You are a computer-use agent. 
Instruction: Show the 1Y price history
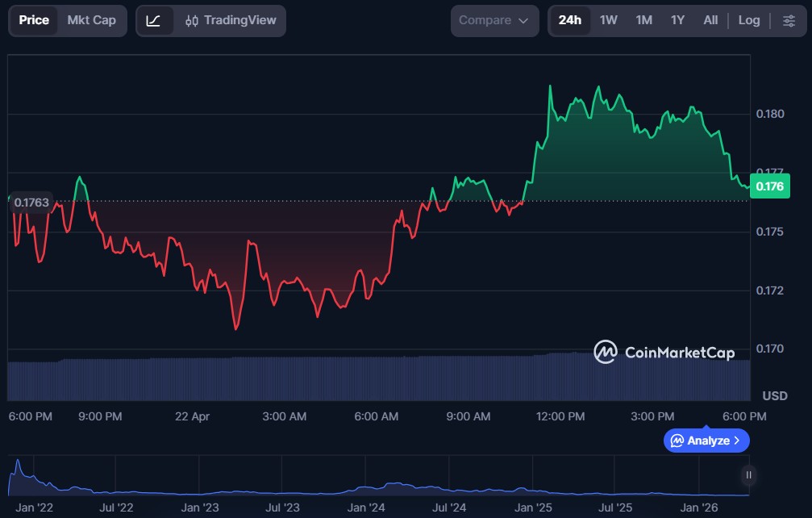tap(677, 20)
